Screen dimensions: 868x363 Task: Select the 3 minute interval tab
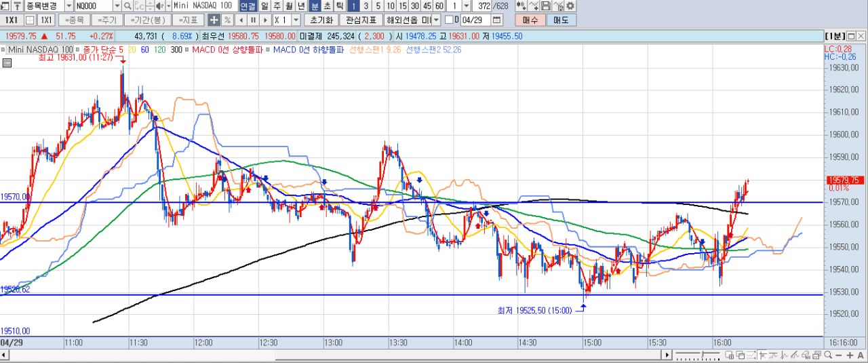366,6
